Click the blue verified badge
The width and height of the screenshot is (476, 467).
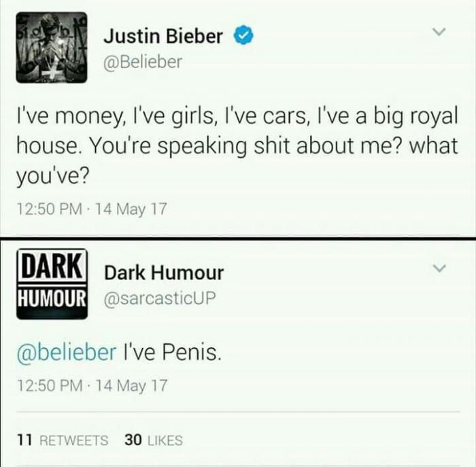(243, 35)
